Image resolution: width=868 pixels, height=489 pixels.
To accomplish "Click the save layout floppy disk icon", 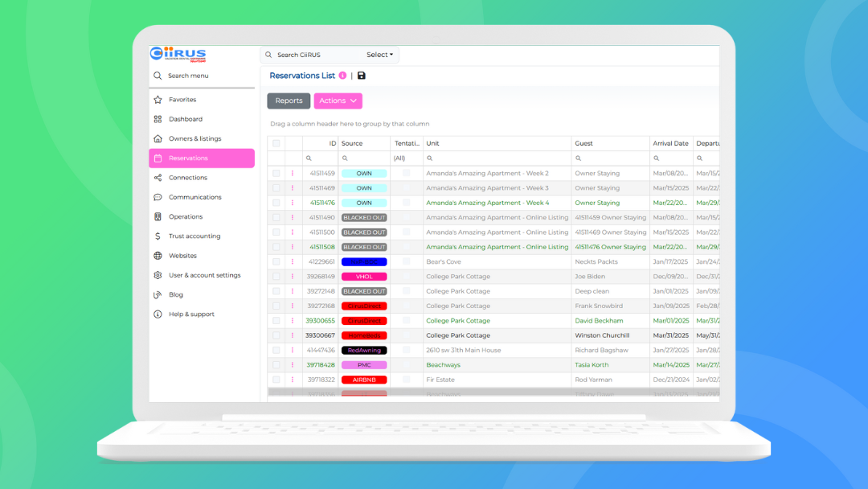I will pos(362,76).
